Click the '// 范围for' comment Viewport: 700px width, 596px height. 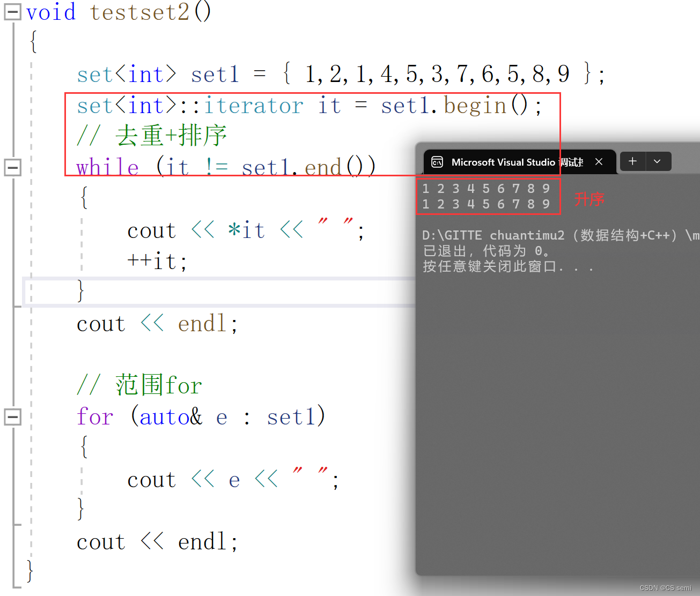[139, 385]
